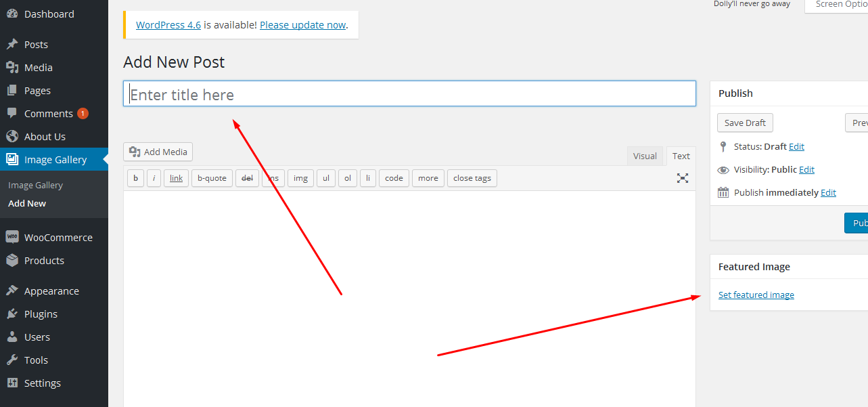Viewport: 868px width, 407px height.
Task: Click the Media sidebar icon
Action: coord(12,68)
